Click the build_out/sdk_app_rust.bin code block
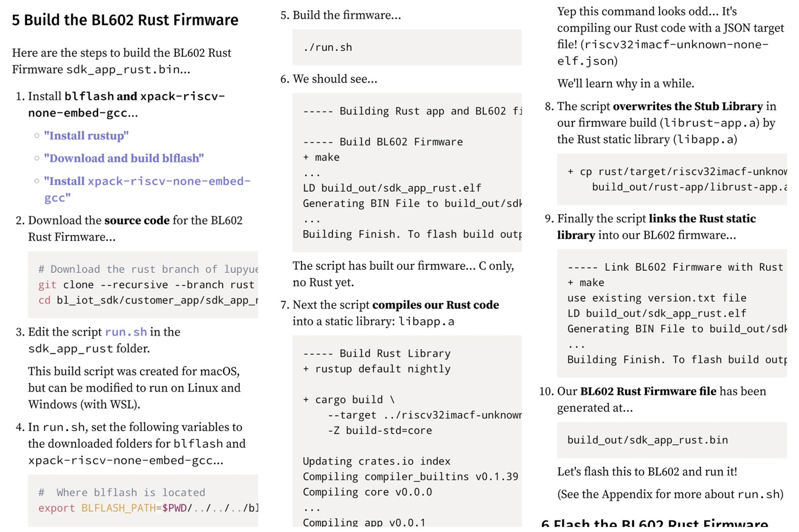 coord(648,440)
